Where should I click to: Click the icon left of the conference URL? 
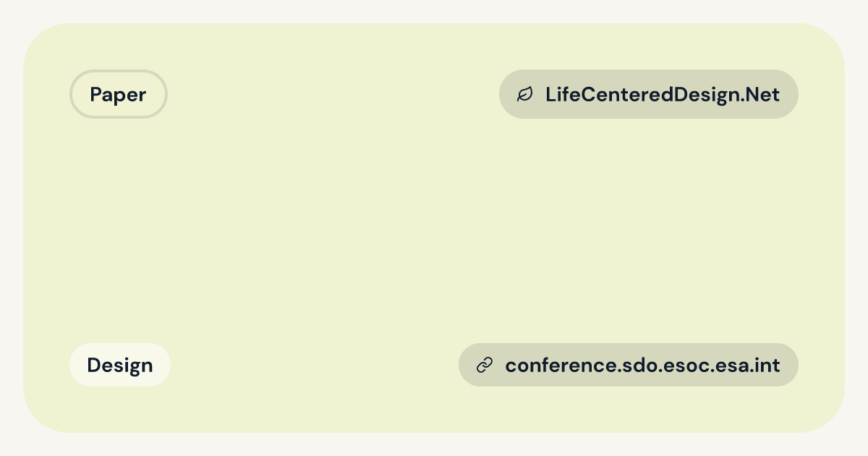(485, 365)
